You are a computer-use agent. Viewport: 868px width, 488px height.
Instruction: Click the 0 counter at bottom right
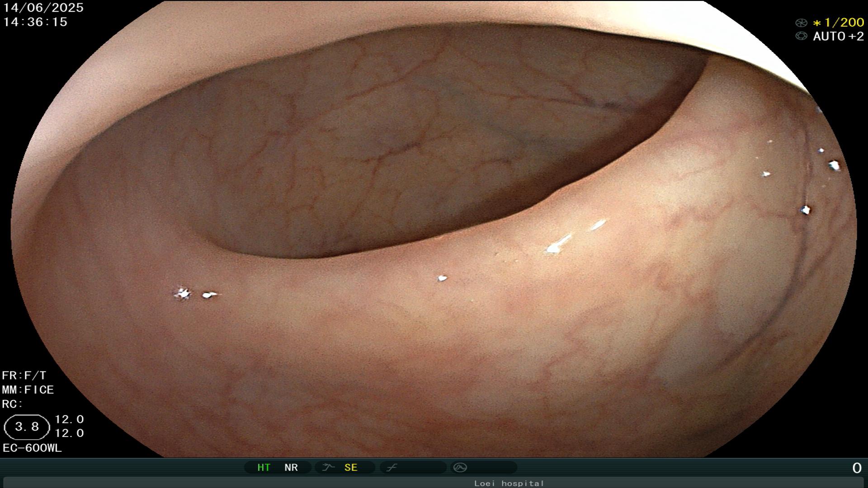click(x=857, y=468)
